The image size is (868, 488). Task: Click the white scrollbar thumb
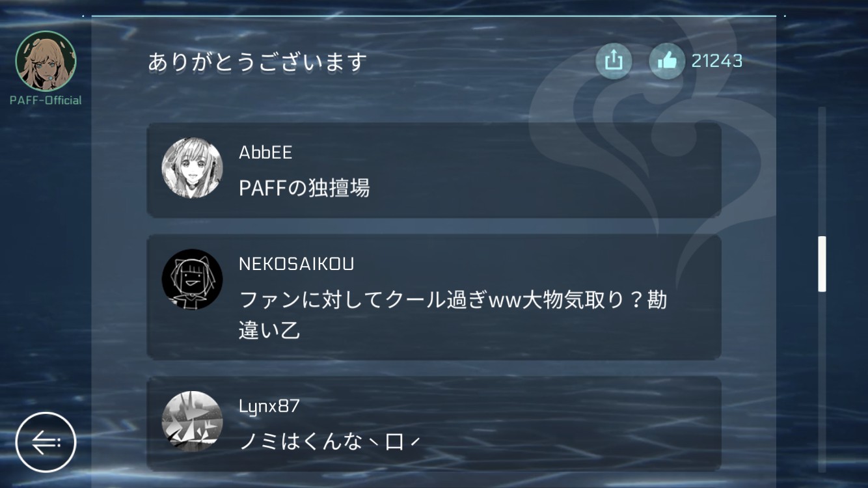point(822,264)
